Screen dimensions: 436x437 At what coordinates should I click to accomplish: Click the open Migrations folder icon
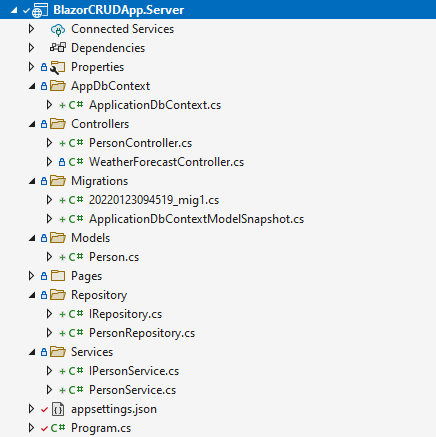click(x=58, y=181)
